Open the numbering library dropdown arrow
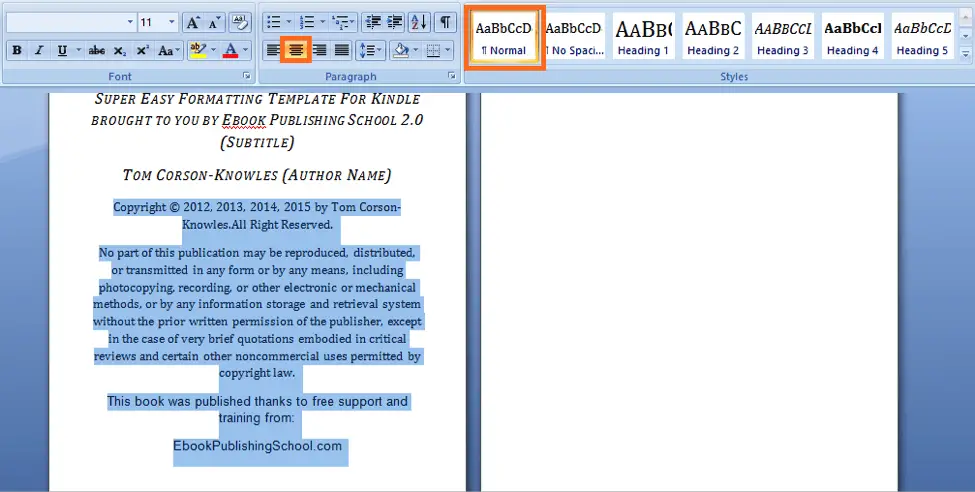Screen dimensions: 975x492 pyautogui.click(x=322, y=23)
